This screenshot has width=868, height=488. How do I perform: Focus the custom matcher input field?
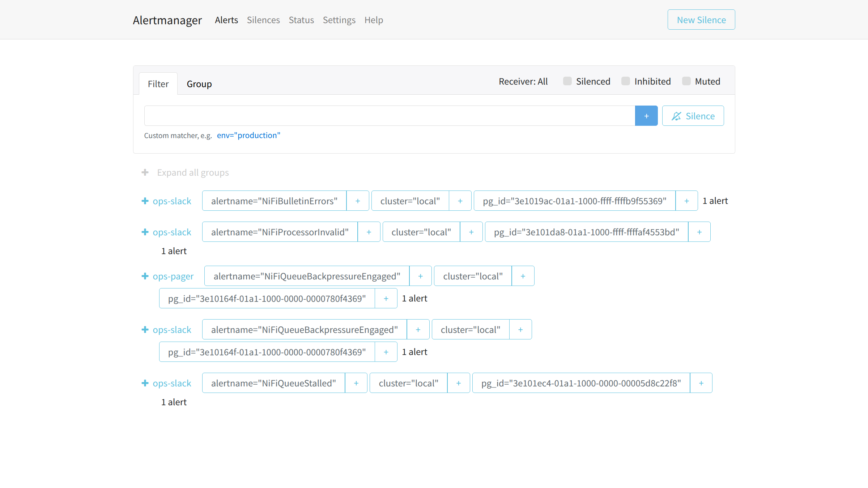[x=390, y=116]
